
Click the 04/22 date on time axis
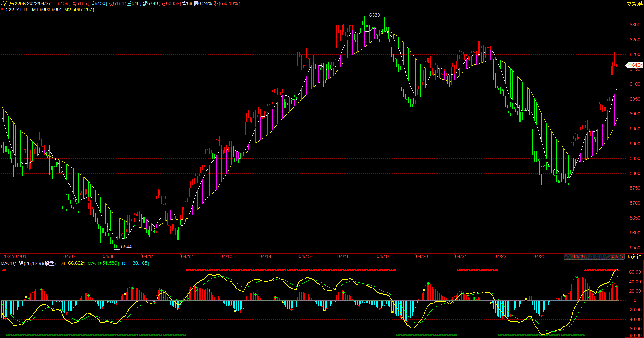click(x=500, y=256)
